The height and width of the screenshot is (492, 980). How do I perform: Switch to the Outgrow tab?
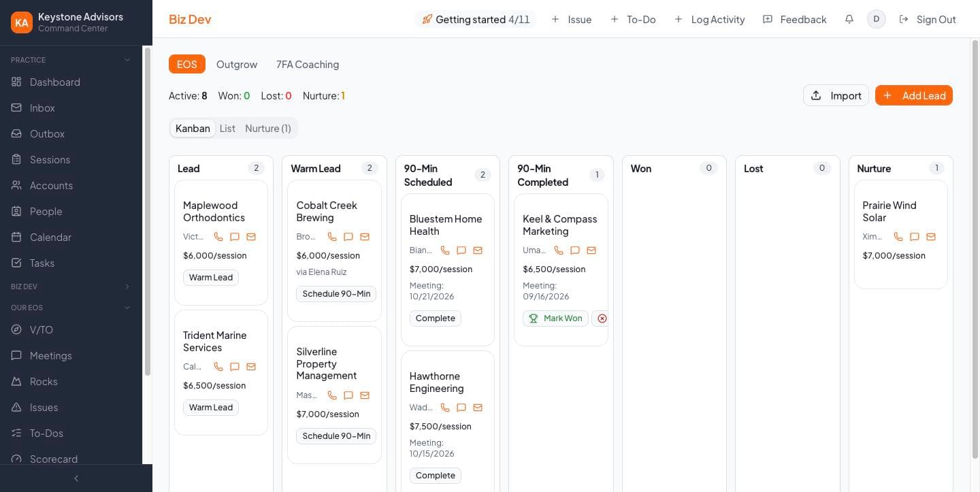(x=237, y=64)
